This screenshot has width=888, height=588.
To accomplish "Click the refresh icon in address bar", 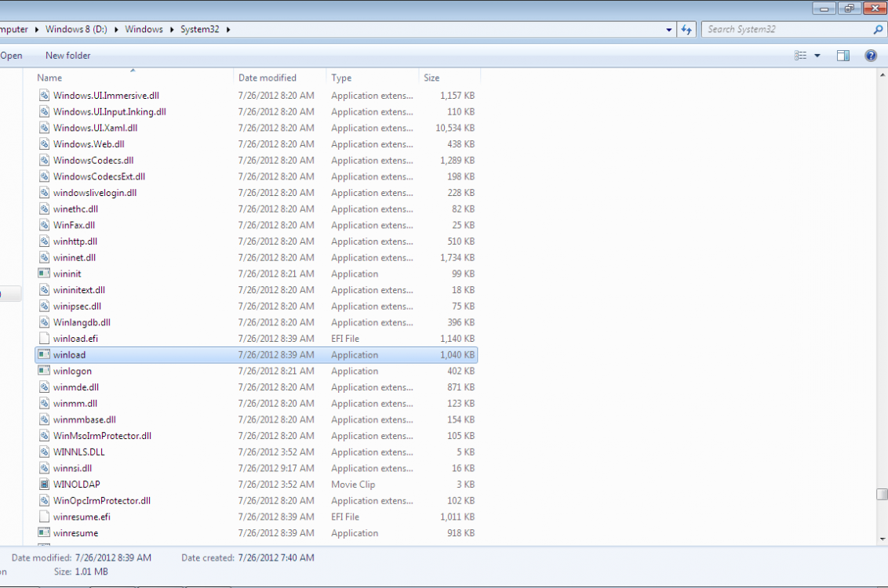I will (686, 29).
